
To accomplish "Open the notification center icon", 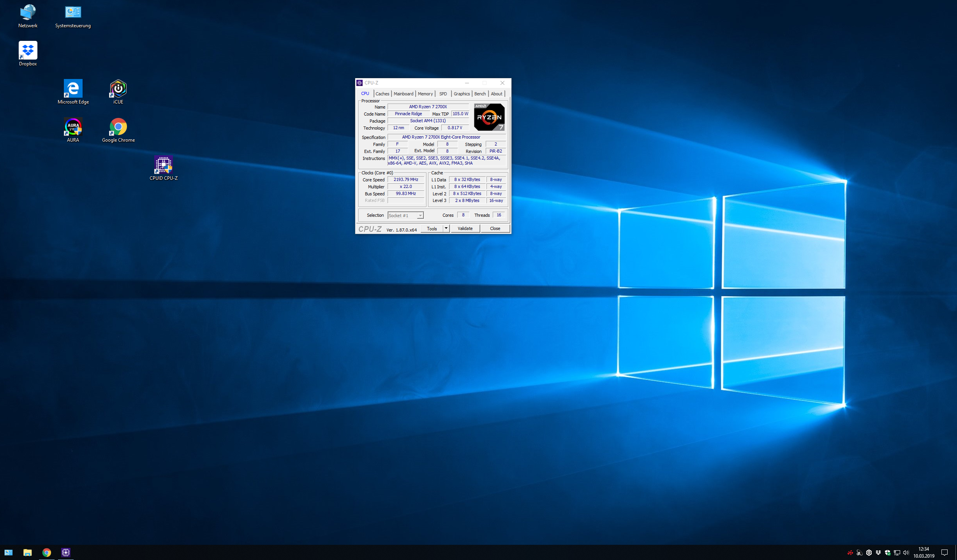I will pos(945,553).
